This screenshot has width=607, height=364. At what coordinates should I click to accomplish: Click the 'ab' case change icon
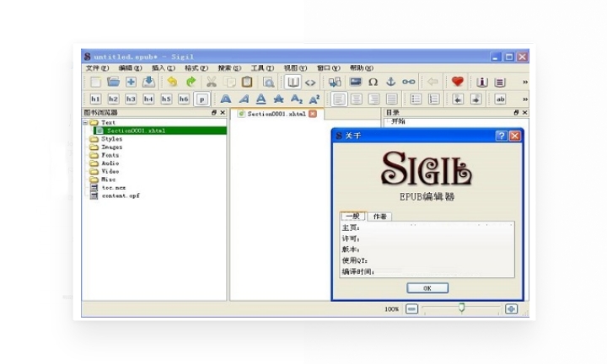pyautogui.click(x=500, y=99)
